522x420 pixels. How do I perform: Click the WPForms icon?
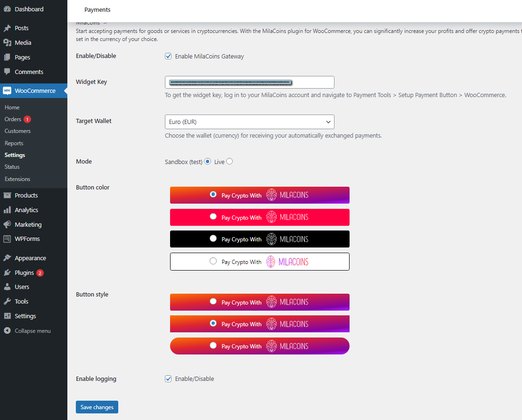point(7,239)
